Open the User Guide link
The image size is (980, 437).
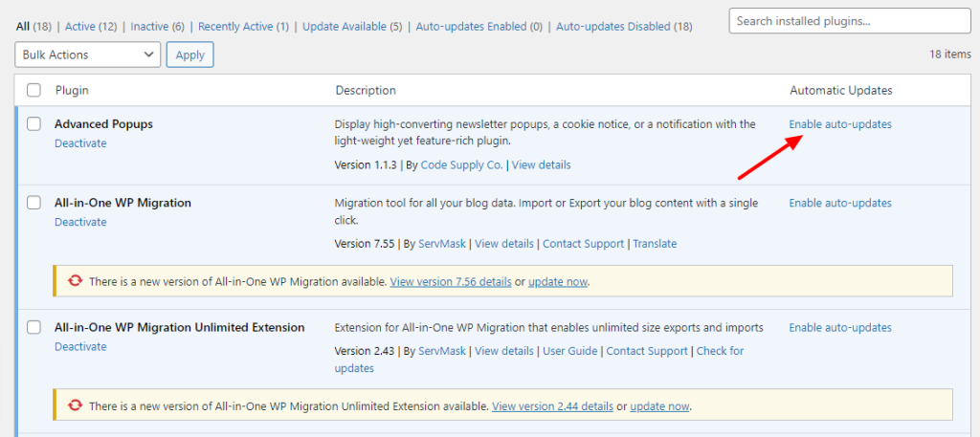[570, 351]
